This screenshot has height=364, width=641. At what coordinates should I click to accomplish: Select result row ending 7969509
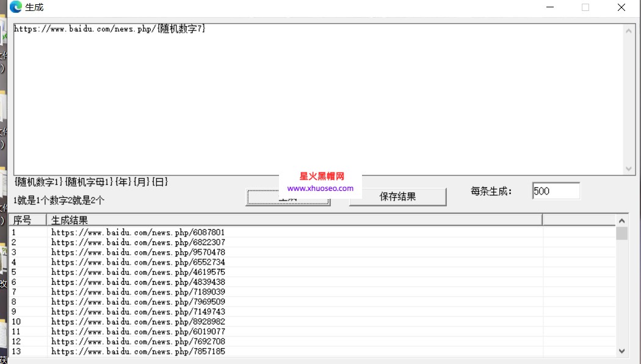[313, 302]
